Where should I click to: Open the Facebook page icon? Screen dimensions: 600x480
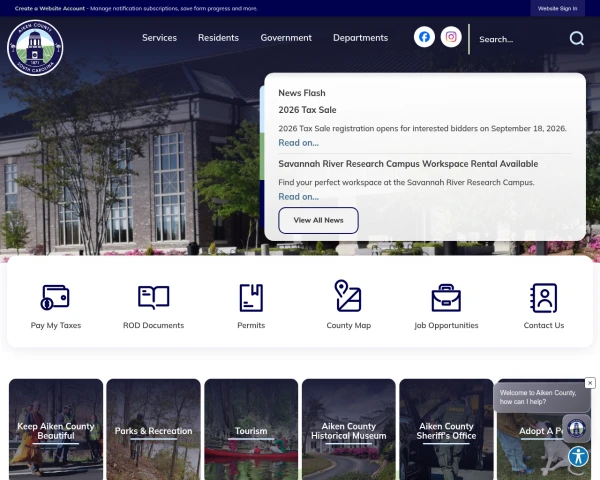tap(424, 37)
